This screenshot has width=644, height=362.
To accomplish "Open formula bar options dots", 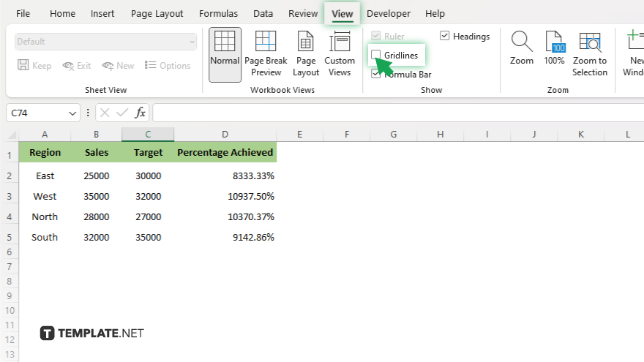I will (88, 113).
